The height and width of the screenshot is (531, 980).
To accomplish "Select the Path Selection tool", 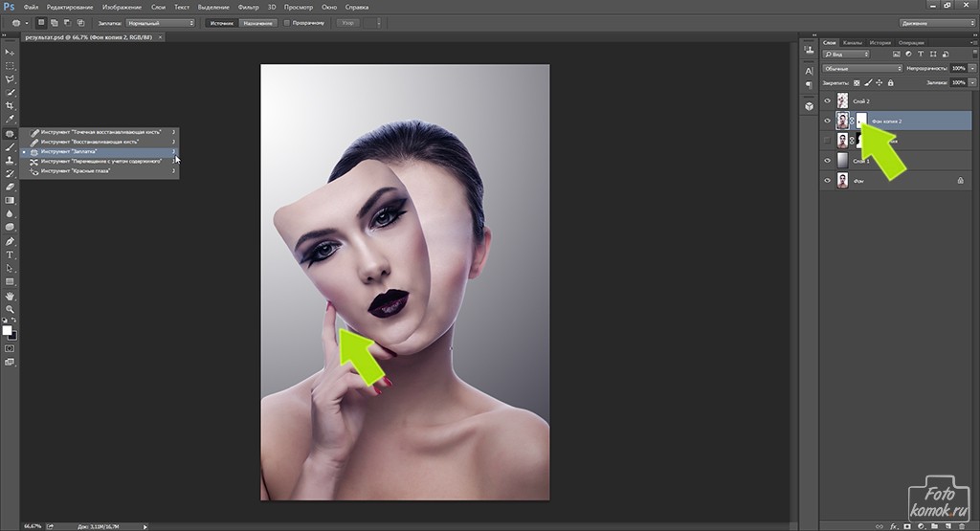I will point(10,268).
